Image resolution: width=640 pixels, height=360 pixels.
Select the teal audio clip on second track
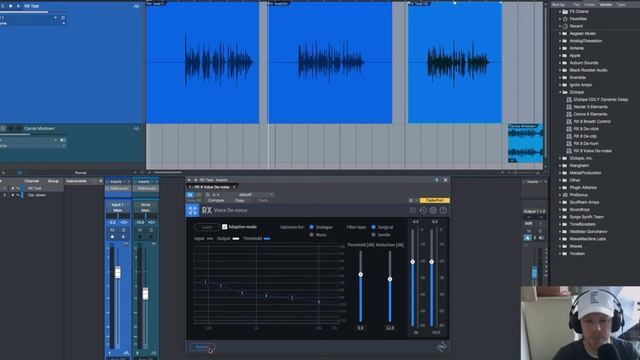[x=525, y=143]
